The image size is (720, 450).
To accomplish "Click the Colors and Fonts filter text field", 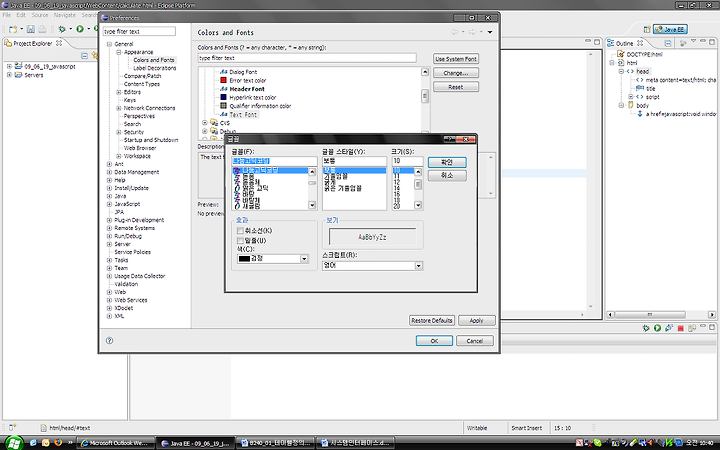I will (x=307, y=58).
